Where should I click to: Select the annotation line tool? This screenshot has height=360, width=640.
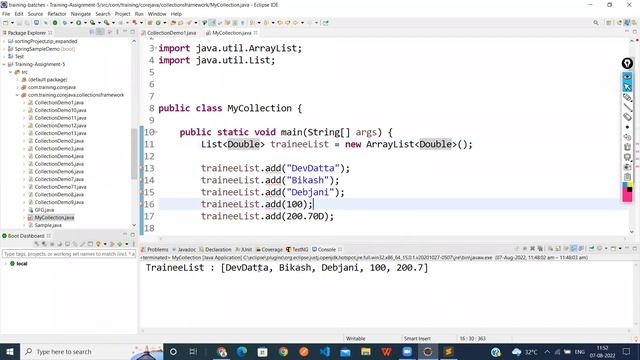627,107
